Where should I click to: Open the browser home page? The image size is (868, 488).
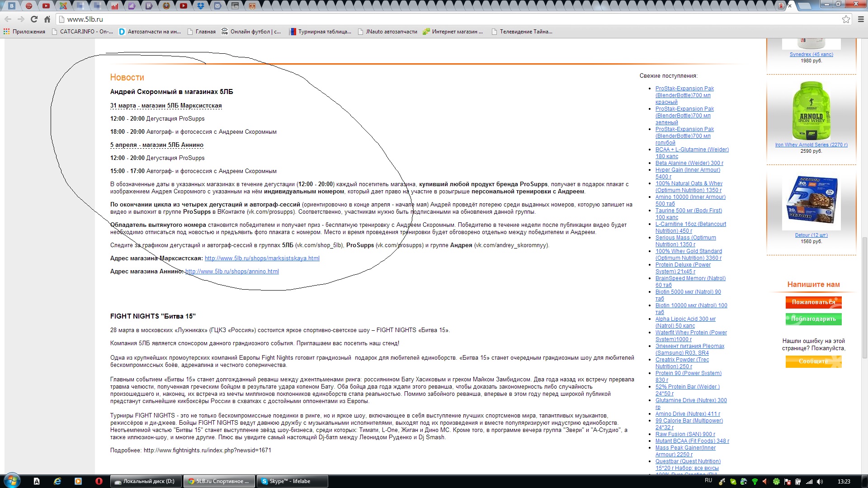(x=47, y=19)
